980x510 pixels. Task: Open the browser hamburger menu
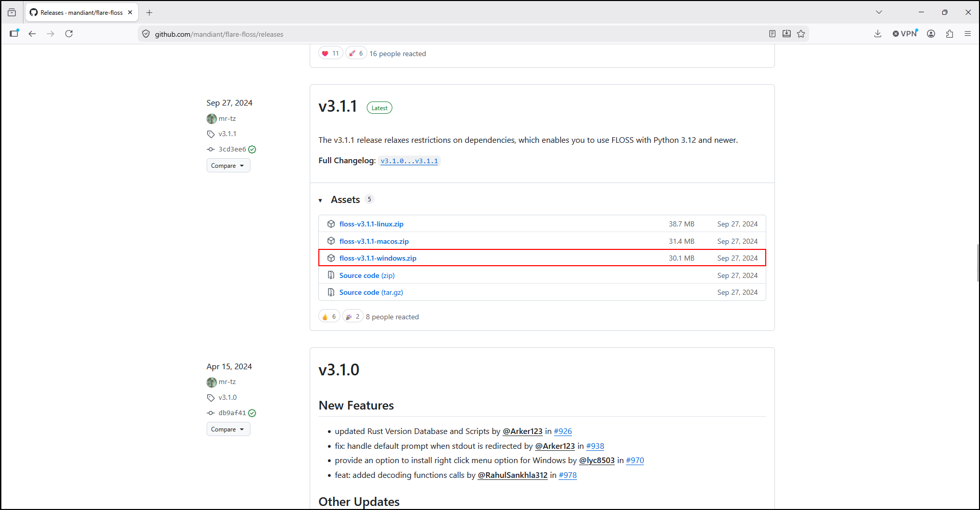click(968, 34)
